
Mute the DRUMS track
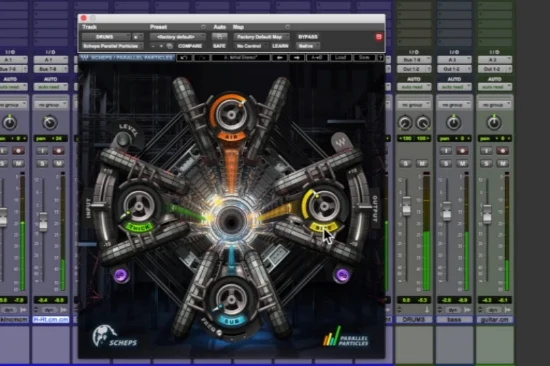422,163
